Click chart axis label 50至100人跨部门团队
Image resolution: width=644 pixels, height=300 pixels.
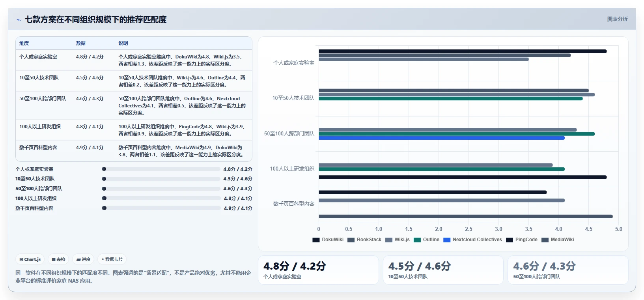click(289, 134)
